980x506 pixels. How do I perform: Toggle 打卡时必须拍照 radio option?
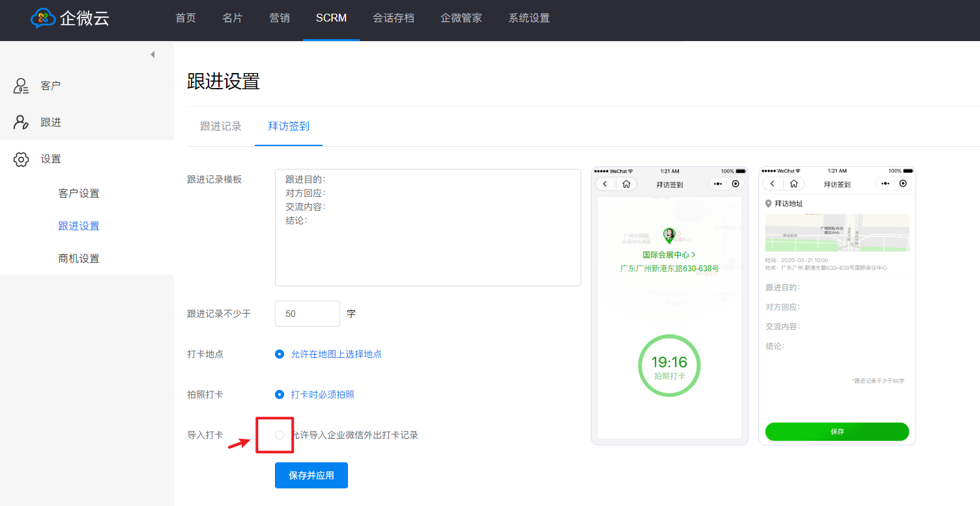point(280,394)
